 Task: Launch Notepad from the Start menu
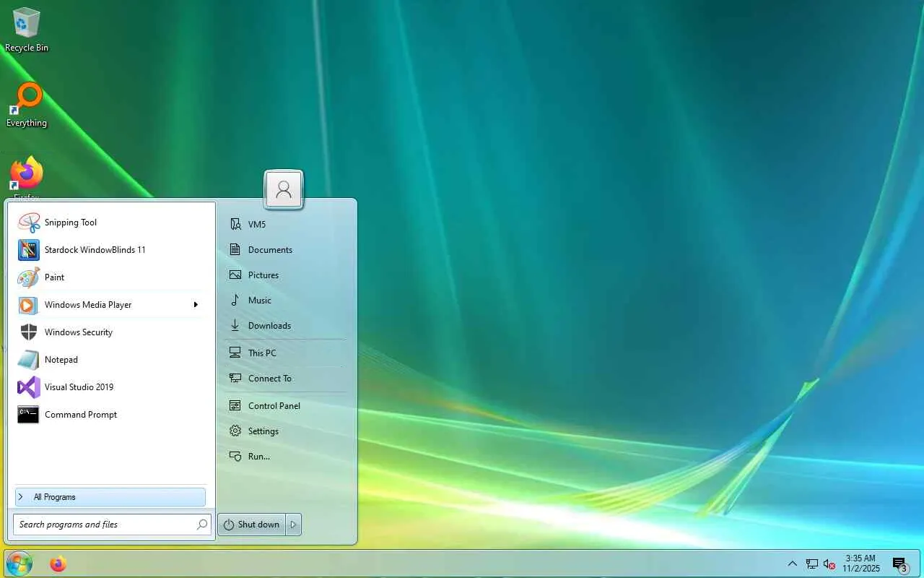coord(110,360)
